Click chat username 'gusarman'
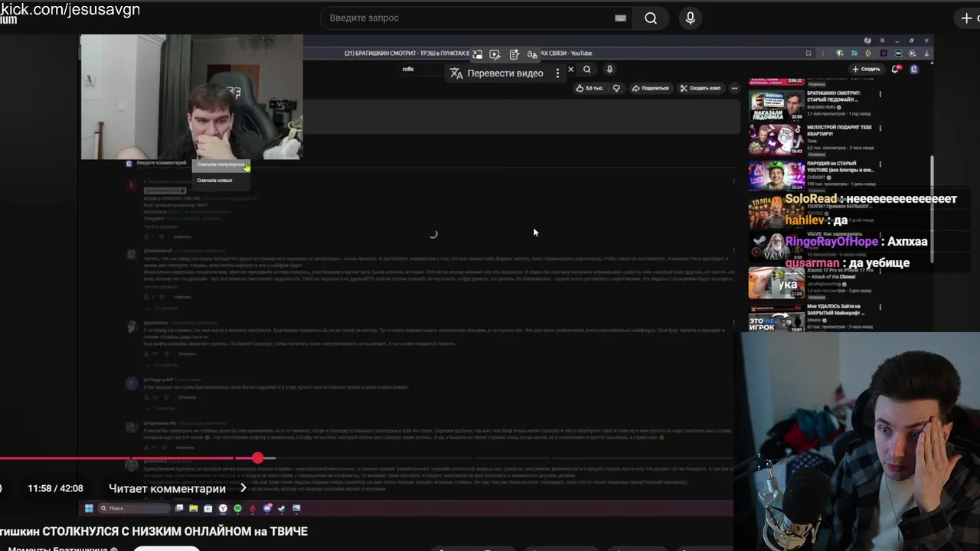Screen dimensions: 980x551 coord(812,263)
